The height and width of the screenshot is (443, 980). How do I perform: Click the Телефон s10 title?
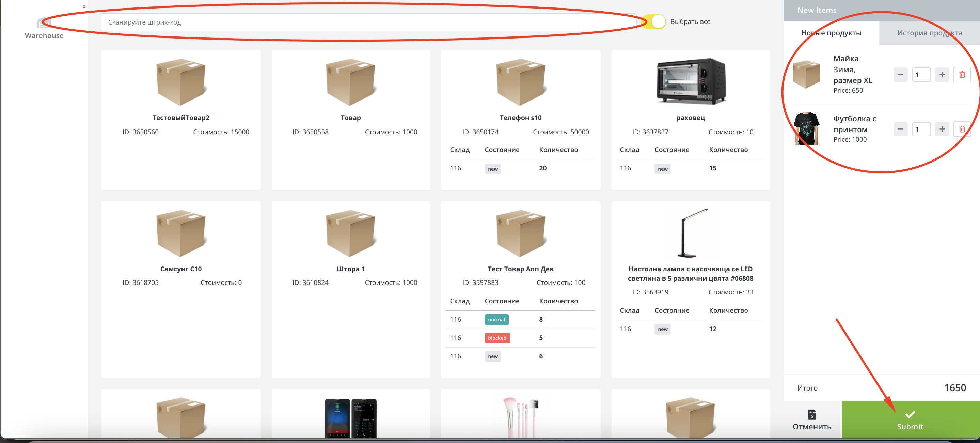tap(521, 118)
